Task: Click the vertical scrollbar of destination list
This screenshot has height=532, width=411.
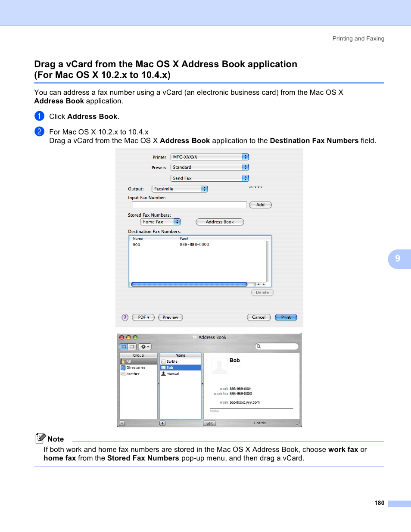Action: pyautogui.click(x=269, y=261)
